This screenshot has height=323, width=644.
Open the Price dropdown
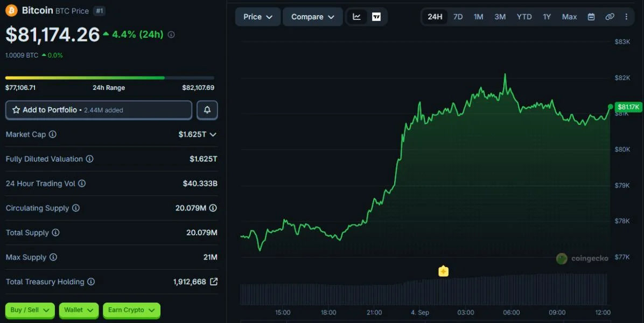[258, 17]
